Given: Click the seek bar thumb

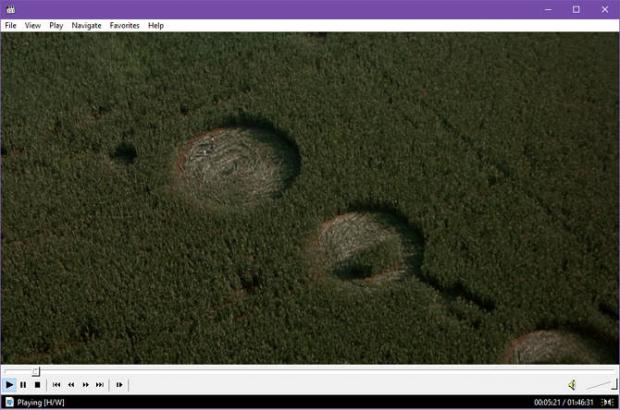Looking at the screenshot, I should 36,371.
